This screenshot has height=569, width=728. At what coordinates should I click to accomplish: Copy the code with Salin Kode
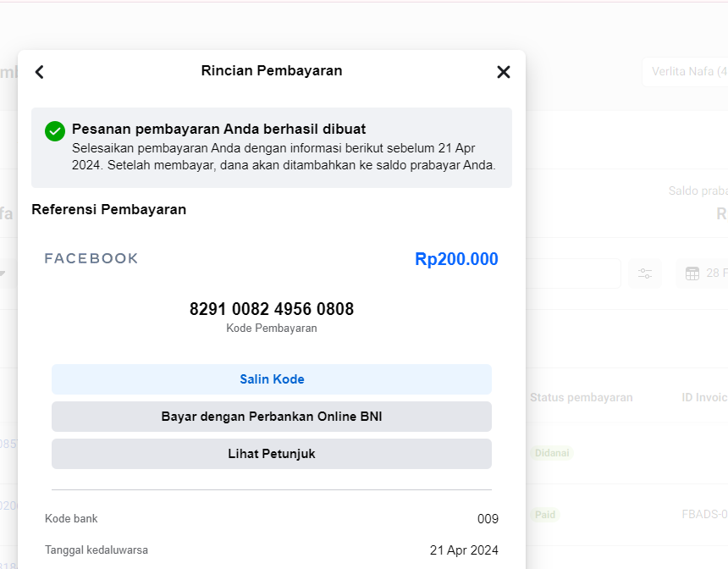(272, 379)
